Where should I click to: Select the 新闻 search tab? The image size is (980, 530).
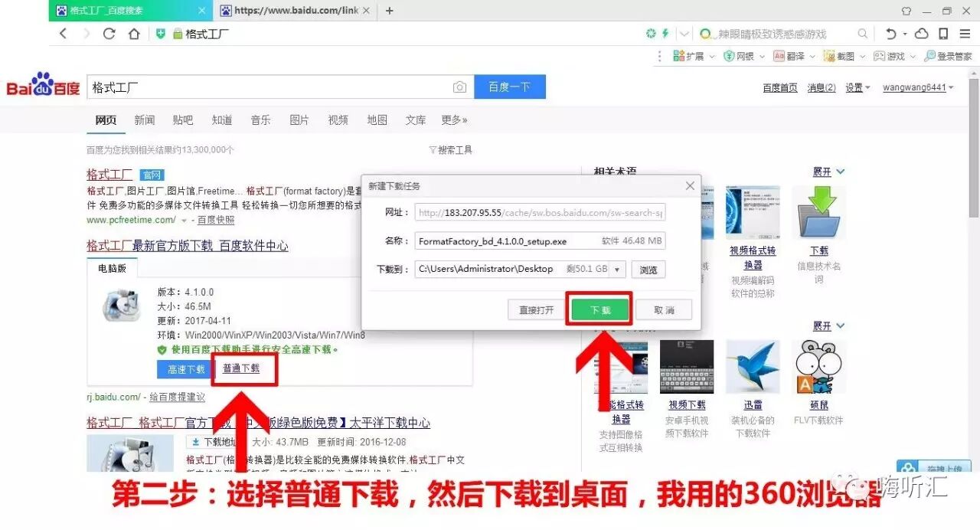click(x=144, y=120)
